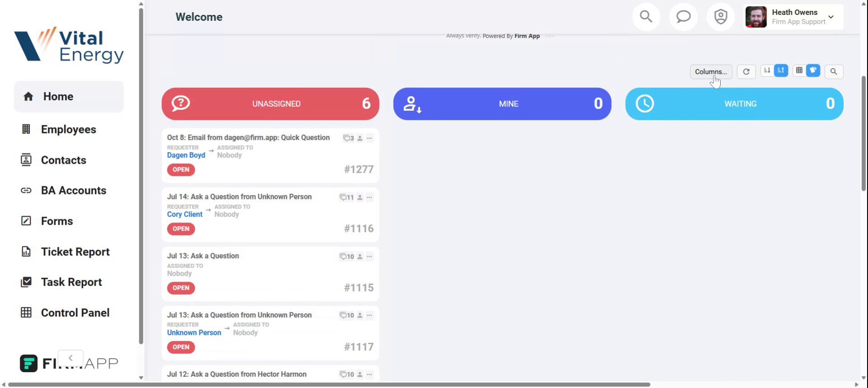This screenshot has width=868, height=388.
Task: Open comments on ticket #1115
Action: pyautogui.click(x=347, y=256)
